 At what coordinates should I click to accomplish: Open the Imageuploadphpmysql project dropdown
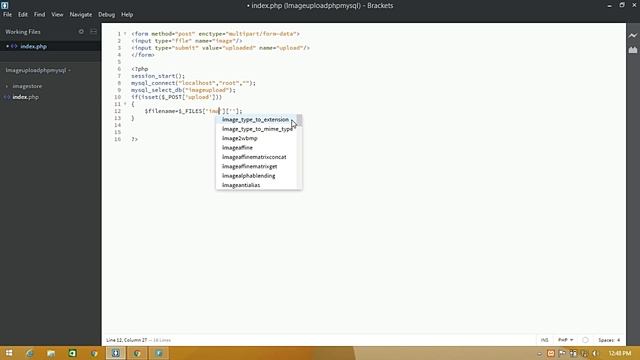pos(38,70)
